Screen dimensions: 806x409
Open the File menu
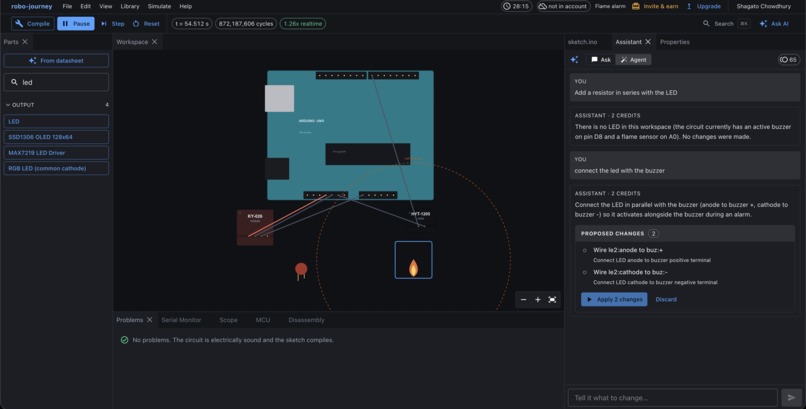tap(67, 6)
